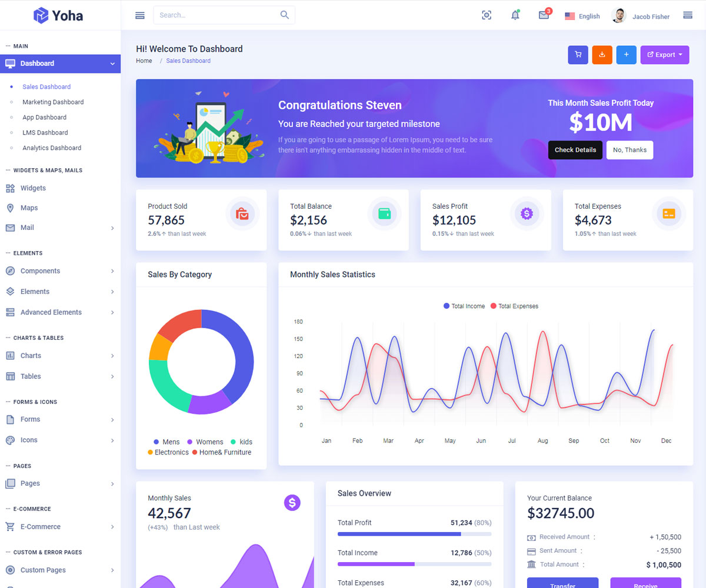Click the search input field
The width and height of the screenshot is (706, 588).
click(x=224, y=15)
